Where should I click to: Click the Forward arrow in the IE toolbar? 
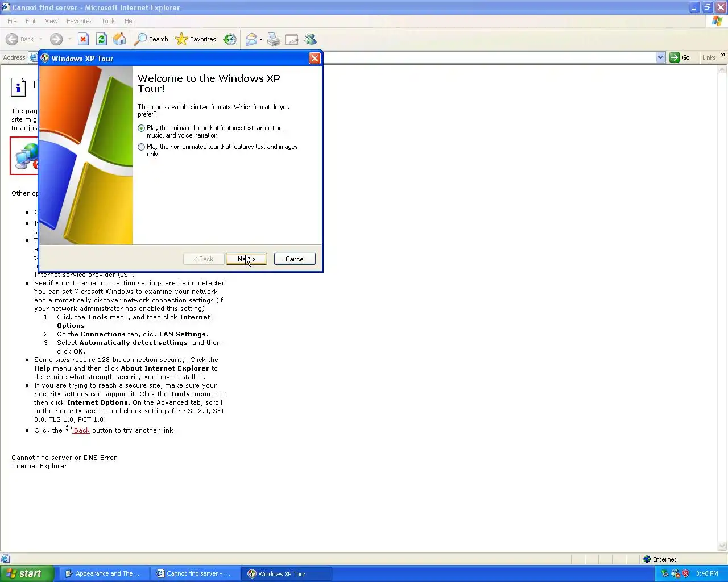click(x=56, y=39)
